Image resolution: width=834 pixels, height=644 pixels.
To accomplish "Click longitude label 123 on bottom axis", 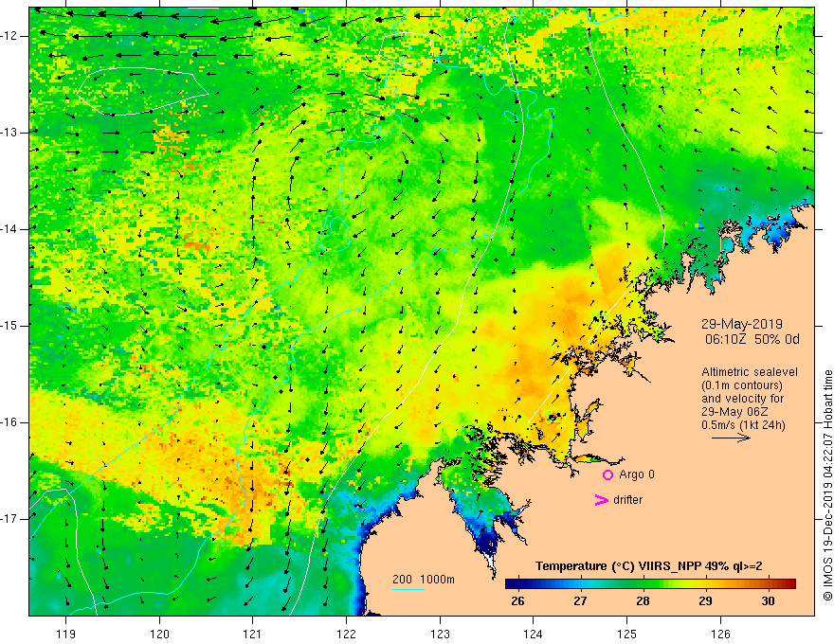I will click(x=440, y=634).
